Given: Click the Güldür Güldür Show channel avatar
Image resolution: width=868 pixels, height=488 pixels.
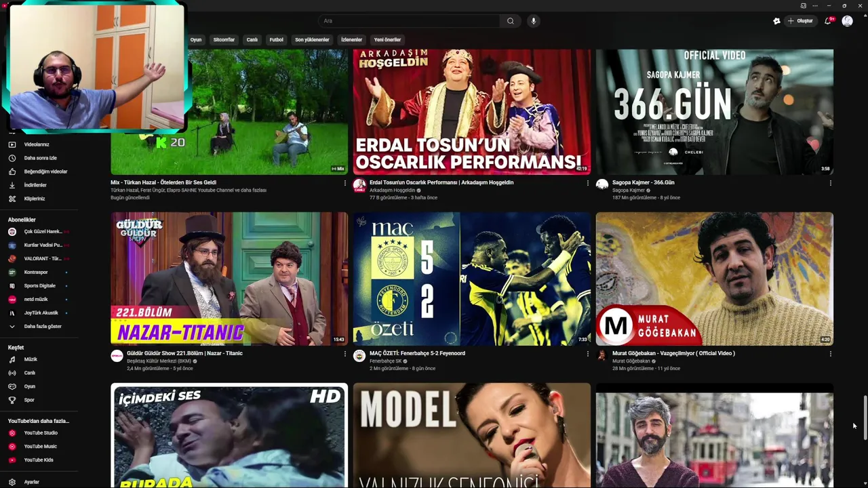Looking at the screenshot, I should tap(117, 357).
